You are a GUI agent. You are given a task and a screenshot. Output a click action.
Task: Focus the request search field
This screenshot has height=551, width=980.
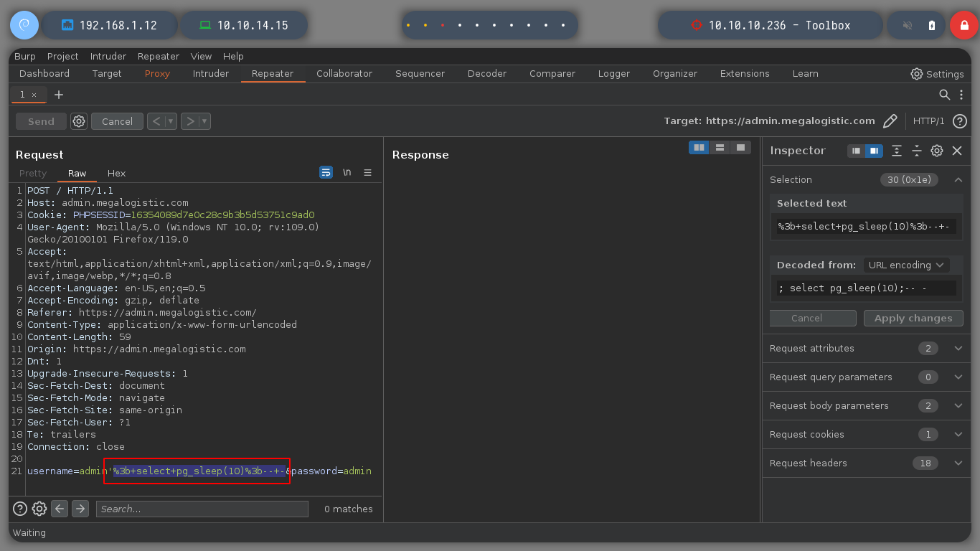tap(202, 509)
